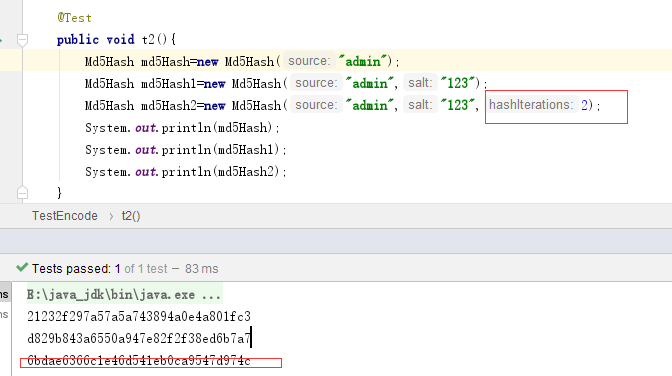
Task: Click the java.exe command line in the console
Action: click(124, 295)
